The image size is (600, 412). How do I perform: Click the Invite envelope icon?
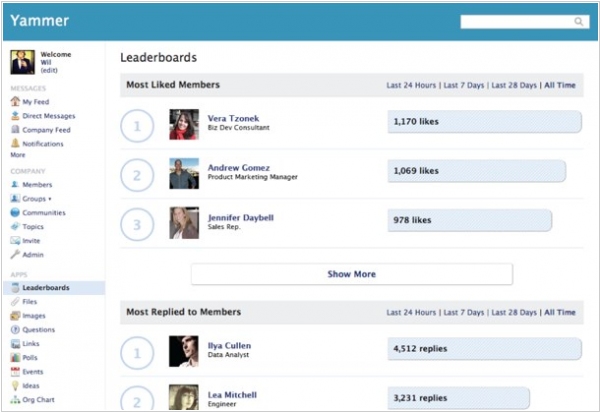tap(15, 241)
